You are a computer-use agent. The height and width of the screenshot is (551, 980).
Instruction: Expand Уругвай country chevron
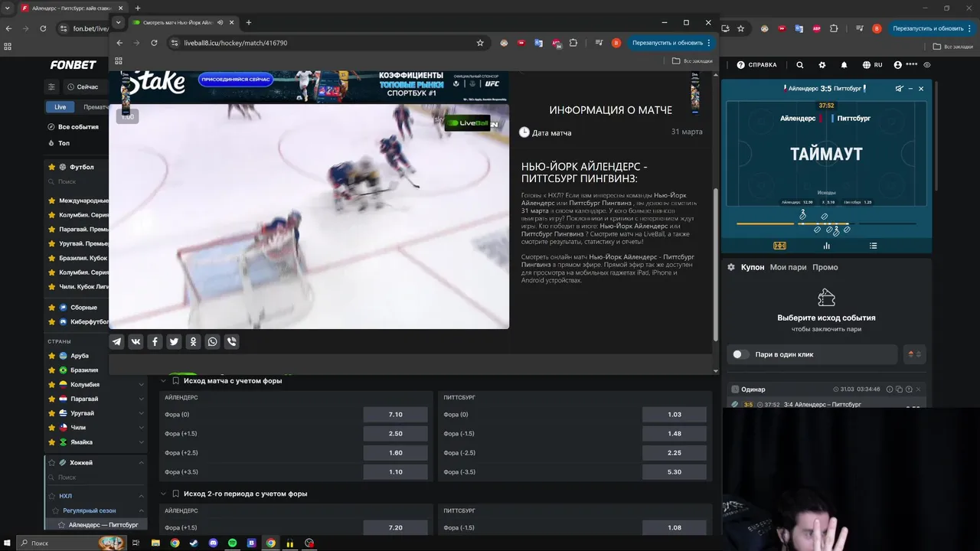point(141,413)
